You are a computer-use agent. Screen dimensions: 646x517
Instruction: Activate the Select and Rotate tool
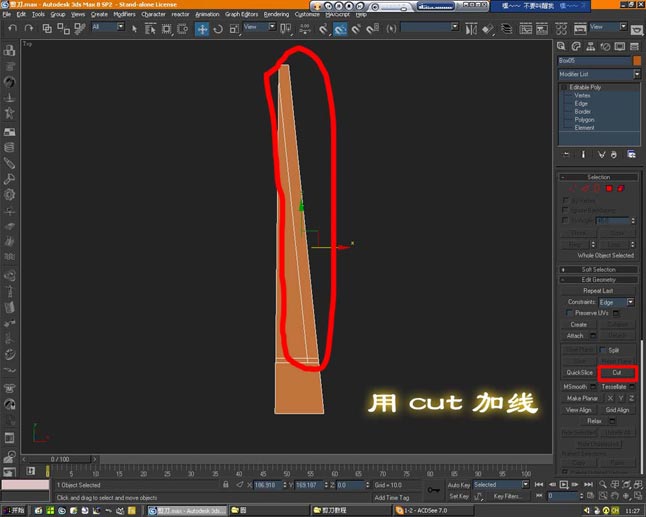[x=218, y=29]
